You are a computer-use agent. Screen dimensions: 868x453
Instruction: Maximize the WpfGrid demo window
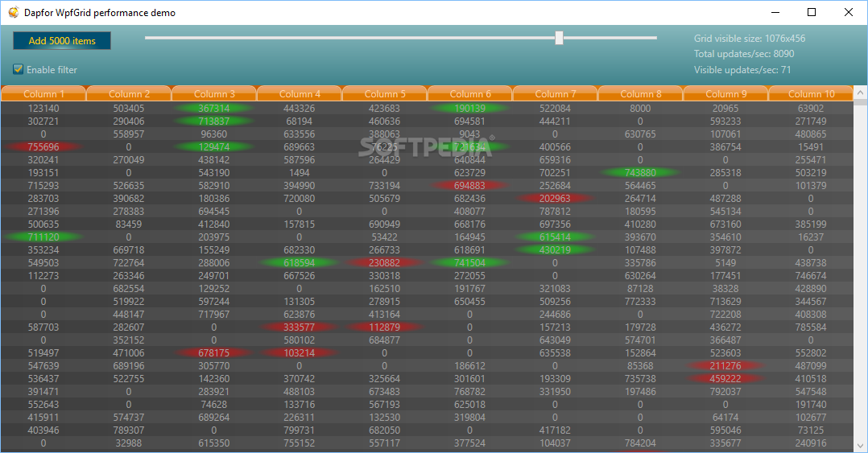click(x=812, y=12)
